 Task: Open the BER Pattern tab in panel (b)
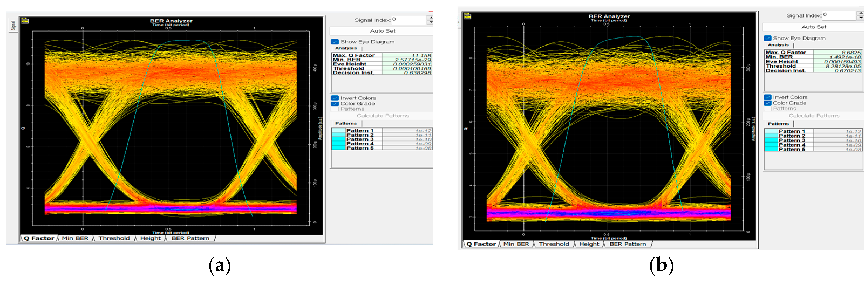(x=628, y=244)
